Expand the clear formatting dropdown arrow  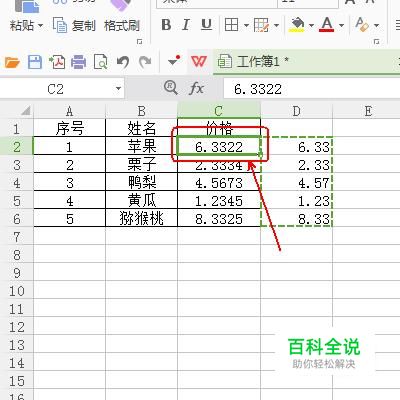[376, 25]
